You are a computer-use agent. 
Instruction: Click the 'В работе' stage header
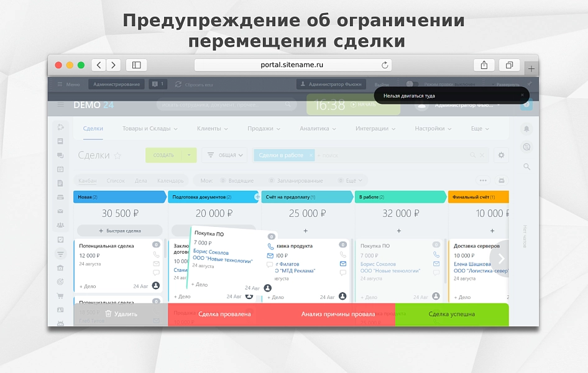[x=400, y=197]
